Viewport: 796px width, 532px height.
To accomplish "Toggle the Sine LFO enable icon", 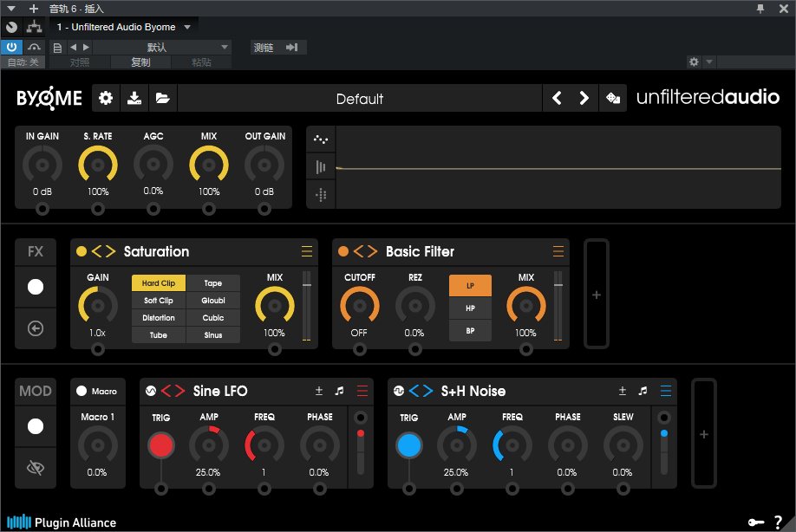I will (x=151, y=391).
